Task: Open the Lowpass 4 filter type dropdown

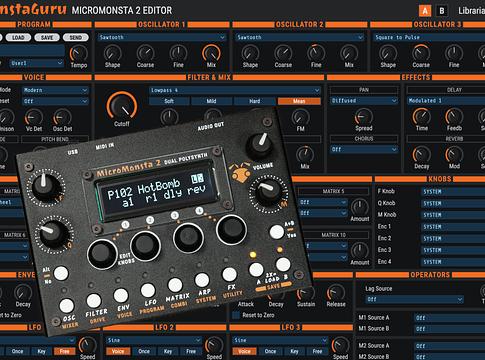Action: pos(235,90)
